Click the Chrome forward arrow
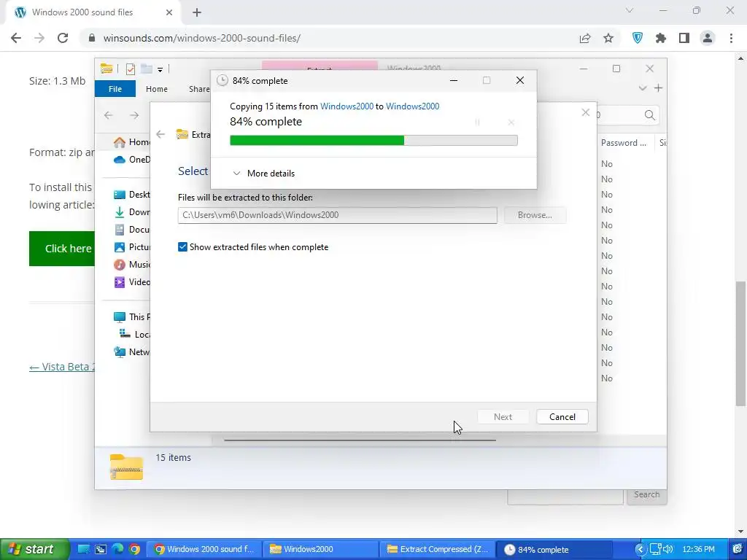747x560 pixels. click(x=39, y=38)
